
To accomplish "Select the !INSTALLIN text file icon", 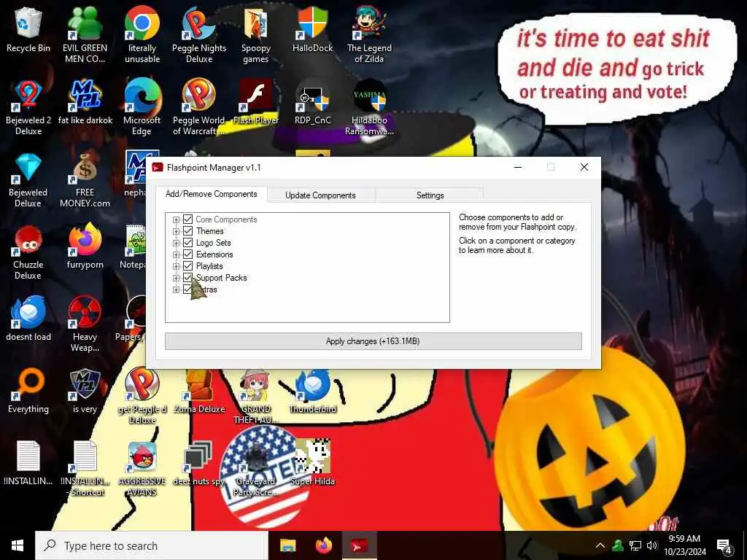I will click(28, 463).
